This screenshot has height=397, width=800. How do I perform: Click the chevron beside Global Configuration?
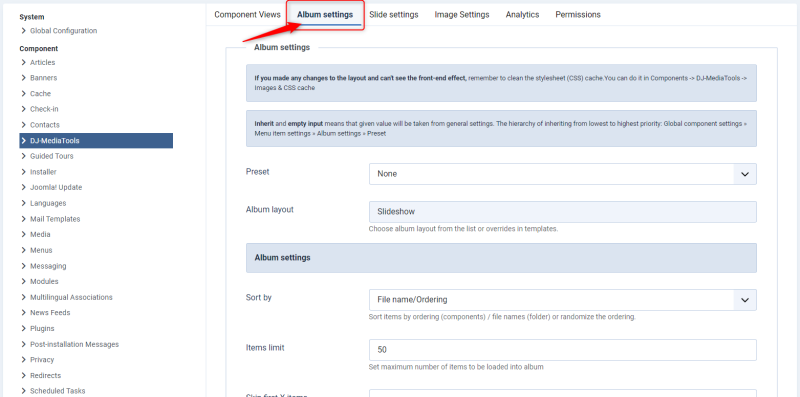point(23,31)
